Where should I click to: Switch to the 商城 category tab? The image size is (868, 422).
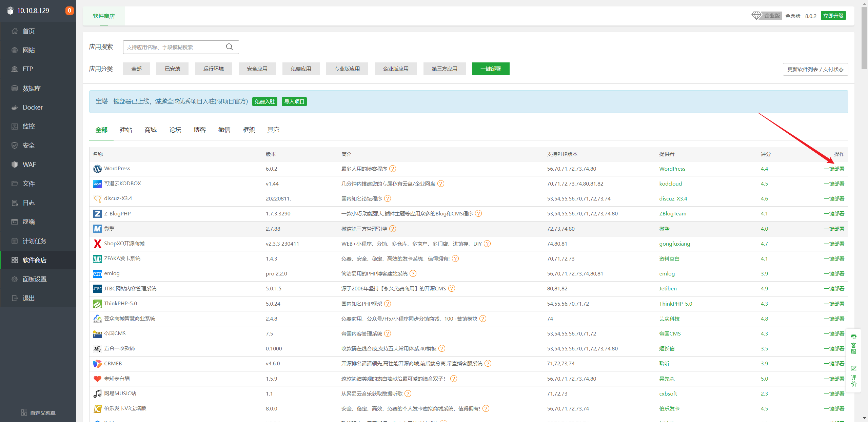(x=151, y=130)
